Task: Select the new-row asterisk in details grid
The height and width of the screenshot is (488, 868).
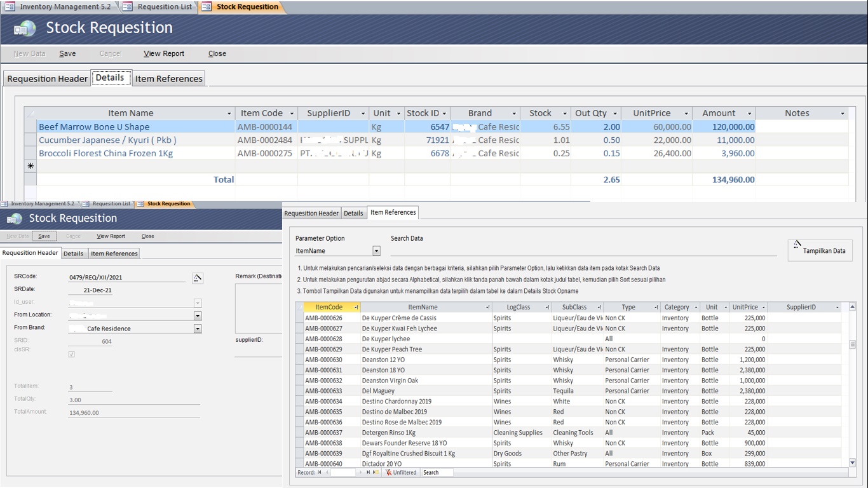Action: click(x=30, y=166)
